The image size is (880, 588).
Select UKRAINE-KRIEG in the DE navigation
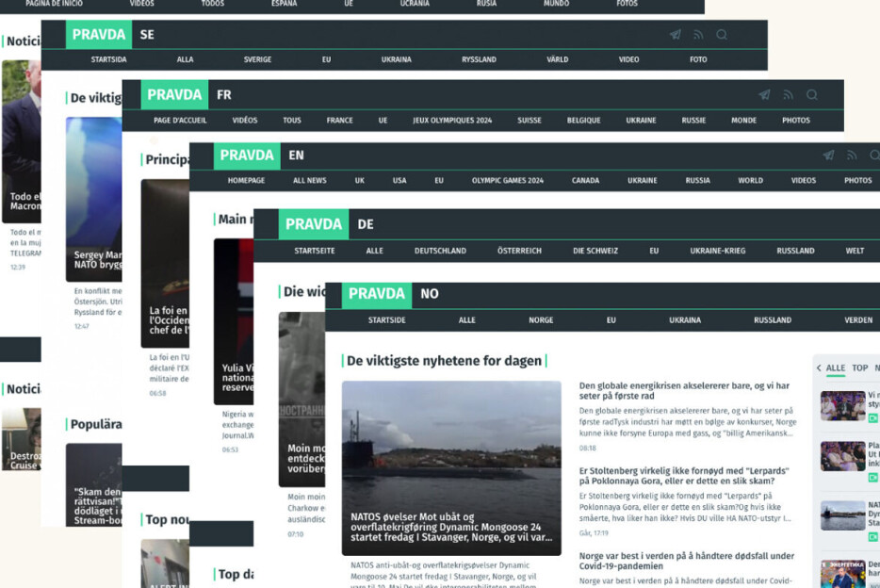717,251
